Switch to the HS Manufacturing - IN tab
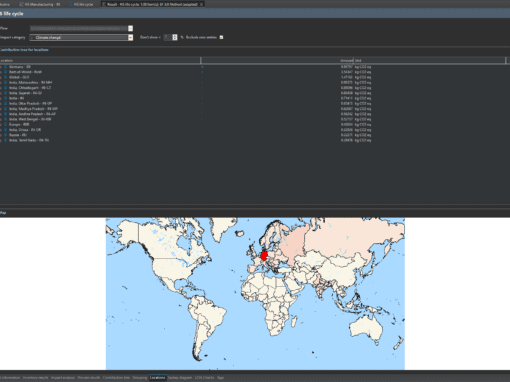 point(40,4)
